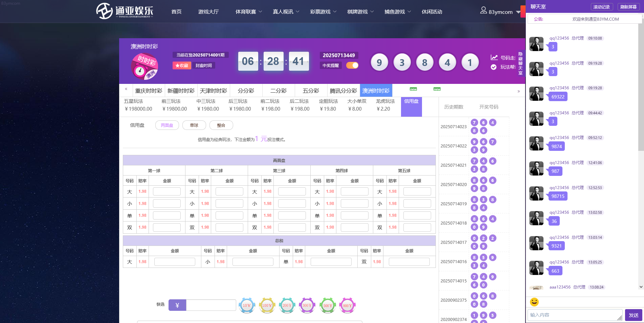Image resolution: width=644 pixels, height=323 pixels.
Task: Open the emoji picker in chat
Action: pos(534,302)
